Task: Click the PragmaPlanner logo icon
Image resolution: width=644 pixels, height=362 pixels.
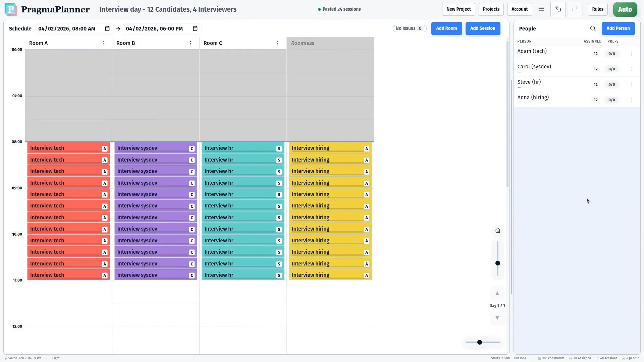Action: tap(11, 9)
